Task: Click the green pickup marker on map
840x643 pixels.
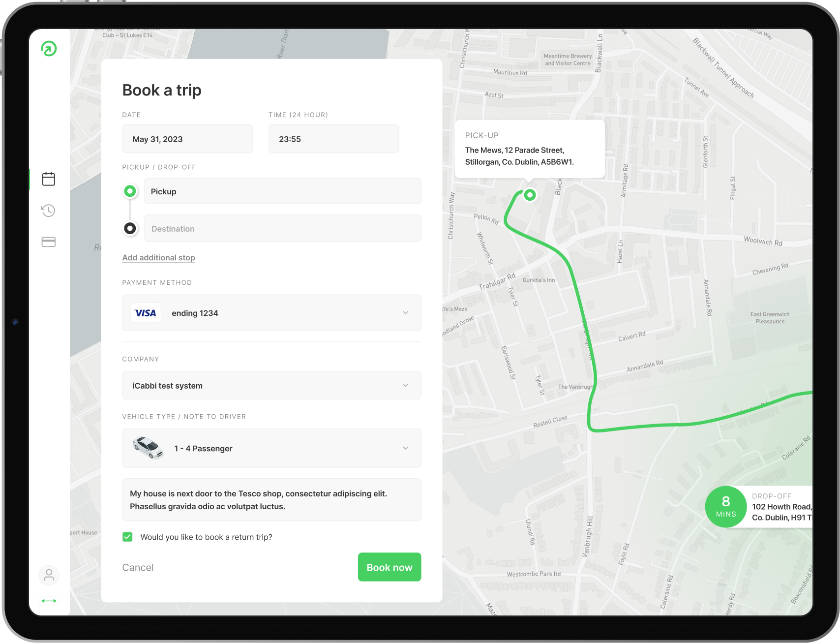Action: point(530,195)
